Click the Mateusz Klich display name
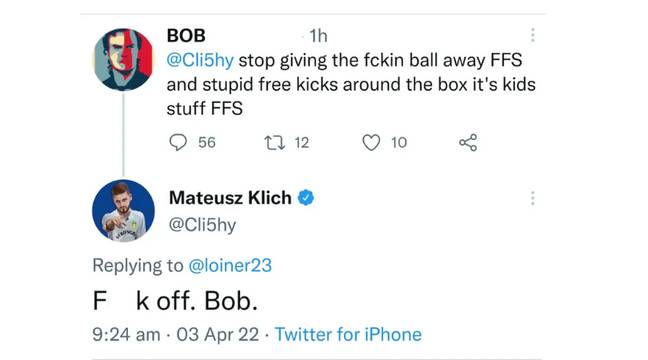The image size is (648, 360). tap(230, 198)
